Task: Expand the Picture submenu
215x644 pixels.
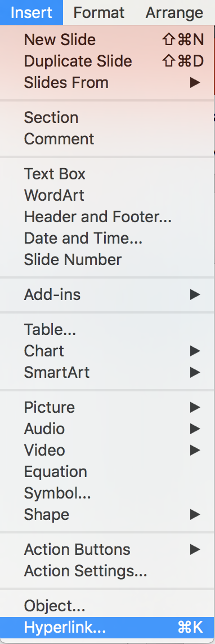Action: [x=107, y=407]
